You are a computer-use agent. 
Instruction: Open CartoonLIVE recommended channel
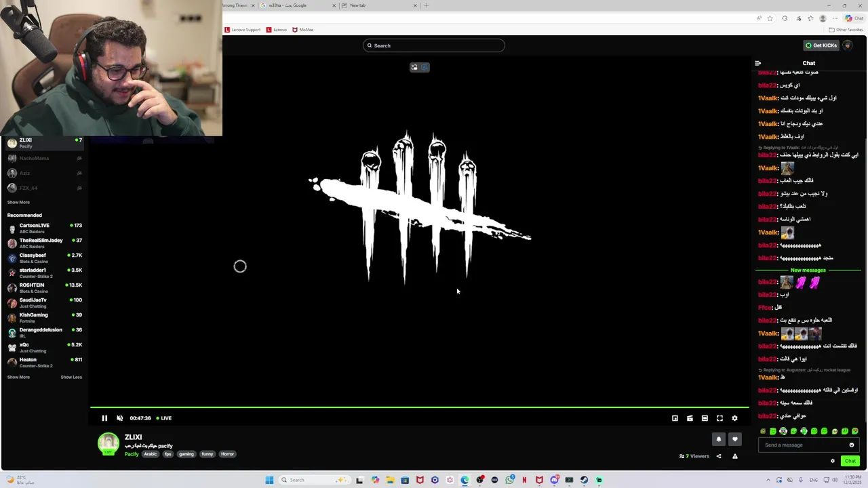[x=44, y=228]
